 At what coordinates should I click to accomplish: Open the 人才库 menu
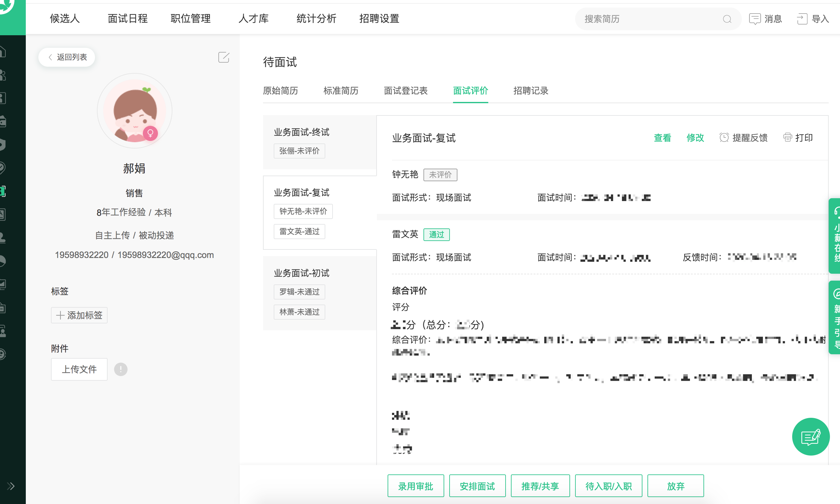click(x=253, y=18)
